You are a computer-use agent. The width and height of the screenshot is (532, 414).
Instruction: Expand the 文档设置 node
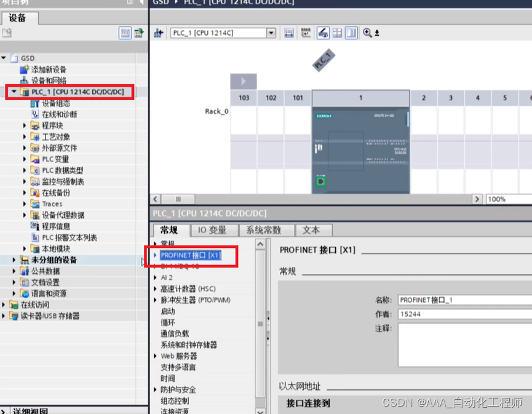[x=14, y=282]
